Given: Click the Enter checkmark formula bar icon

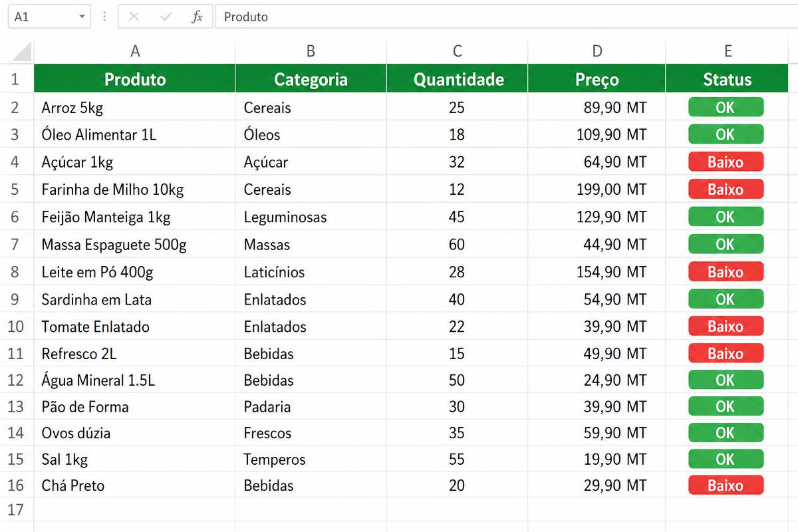Looking at the screenshot, I should point(166,17).
